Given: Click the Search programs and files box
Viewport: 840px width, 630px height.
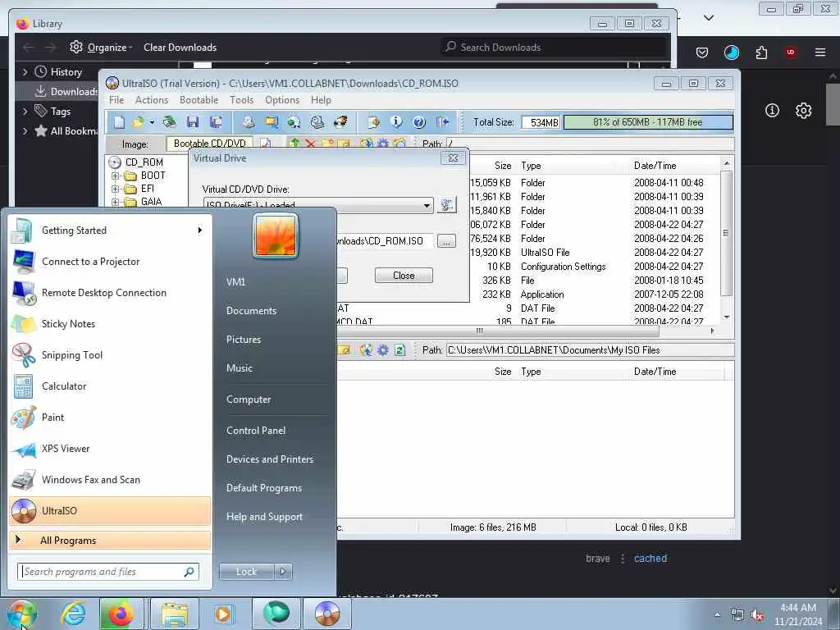Looking at the screenshot, I should click(107, 572).
